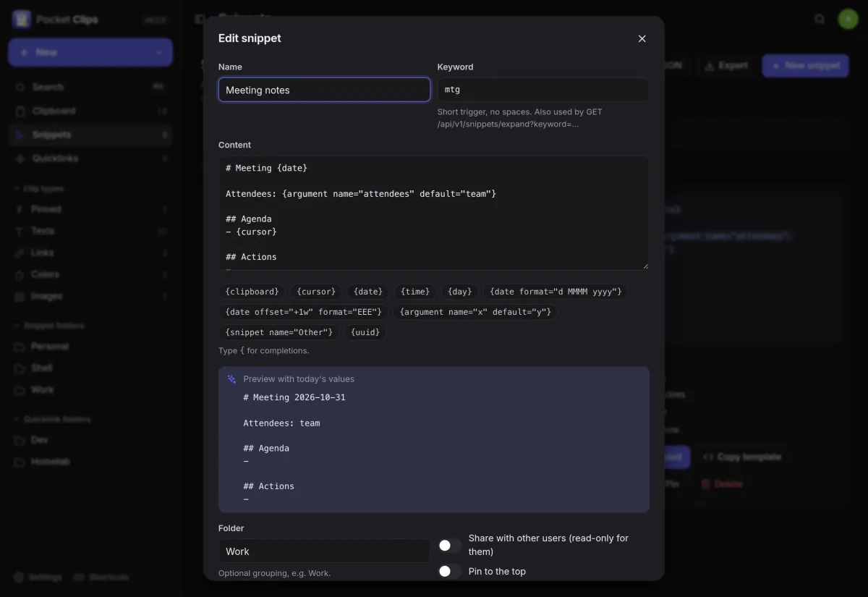868x597 pixels.
Task: Click the Export download icon
Action: (710, 65)
